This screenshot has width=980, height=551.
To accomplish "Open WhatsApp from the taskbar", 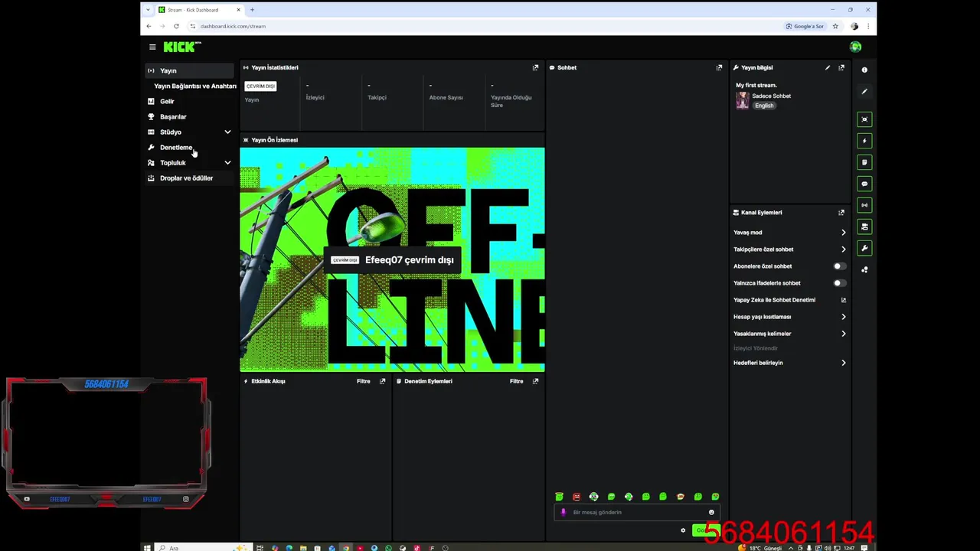I will tap(388, 548).
